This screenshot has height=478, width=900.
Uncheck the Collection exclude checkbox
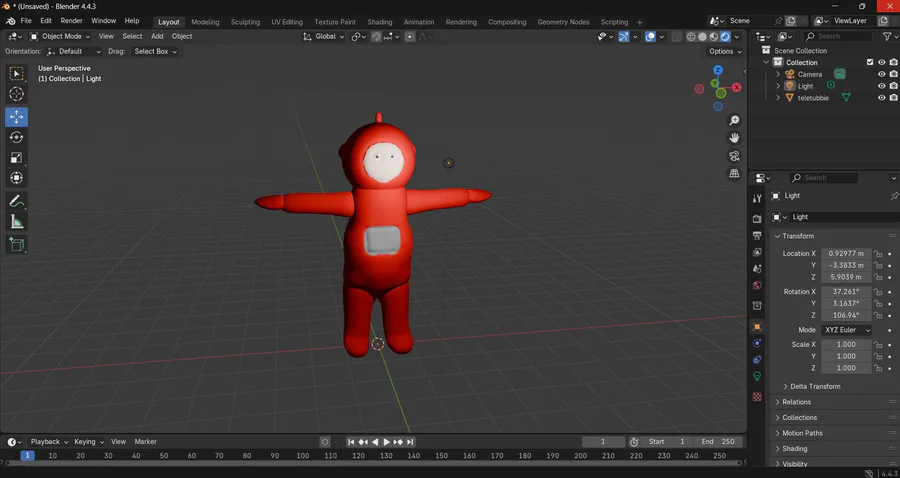tap(870, 62)
